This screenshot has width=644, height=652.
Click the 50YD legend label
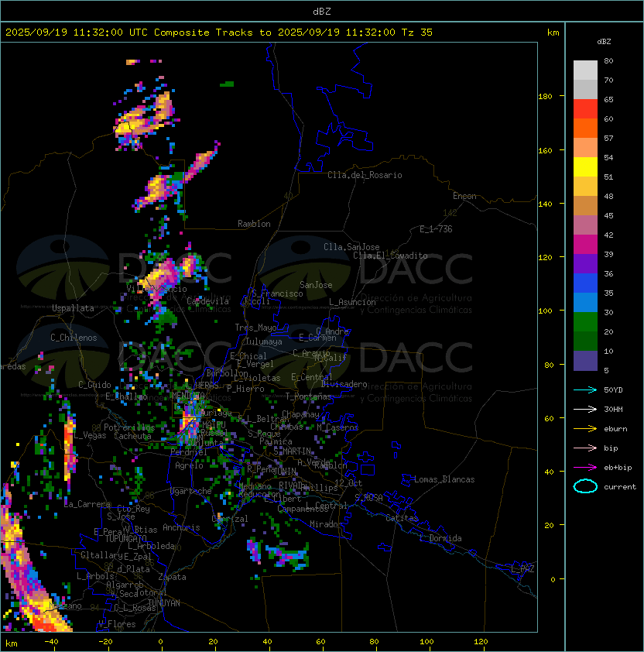(613, 389)
